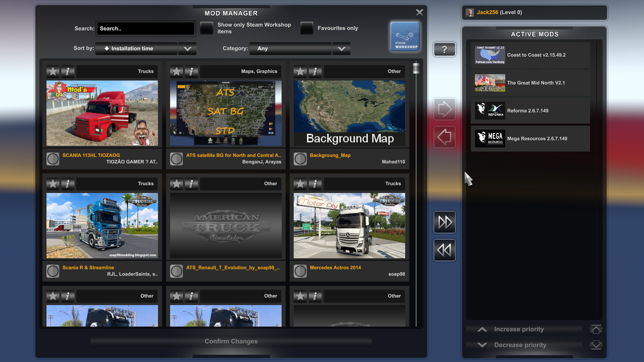Select Coast to Coast in Active Mods
The image size is (644, 362).
530,54
